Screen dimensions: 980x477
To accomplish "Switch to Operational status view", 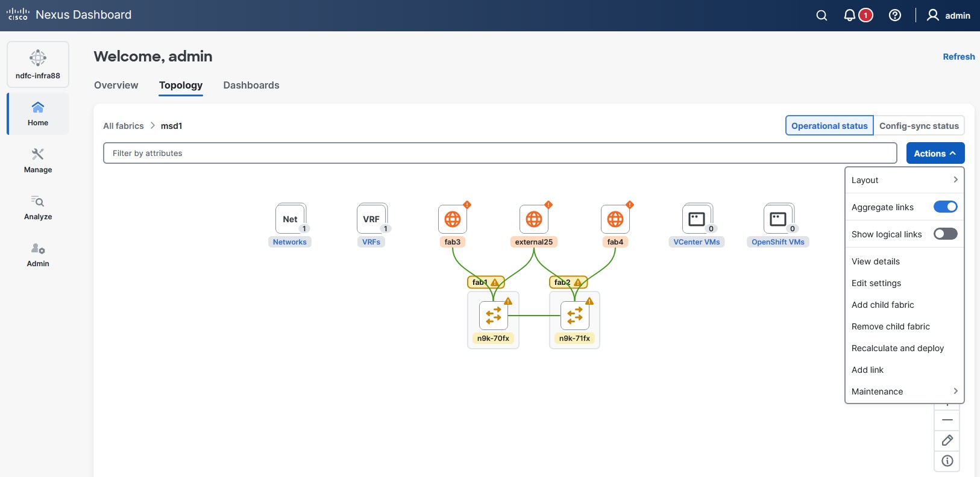I will tap(829, 126).
